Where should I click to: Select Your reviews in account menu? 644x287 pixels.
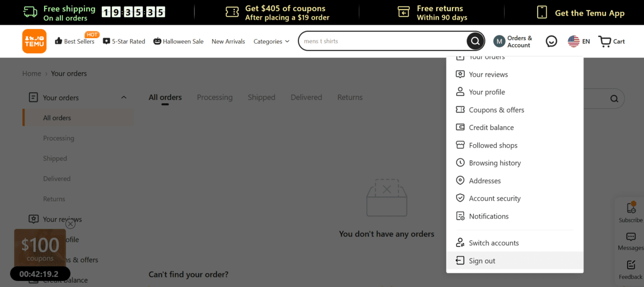[x=515, y=75]
